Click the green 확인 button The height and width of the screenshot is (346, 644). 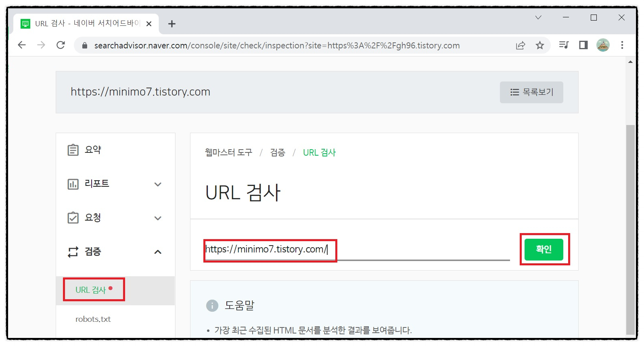(x=544, y=249)
